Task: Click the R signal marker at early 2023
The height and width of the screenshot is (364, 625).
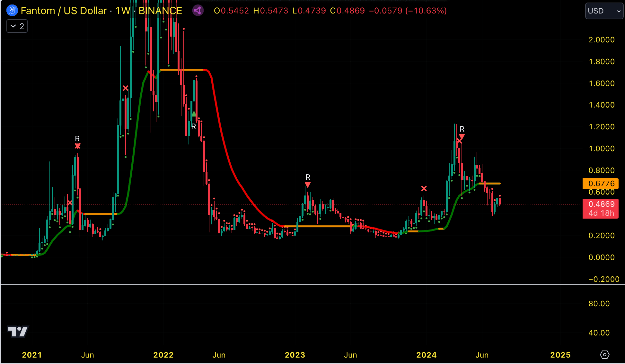Action: [x=308, y=177]
